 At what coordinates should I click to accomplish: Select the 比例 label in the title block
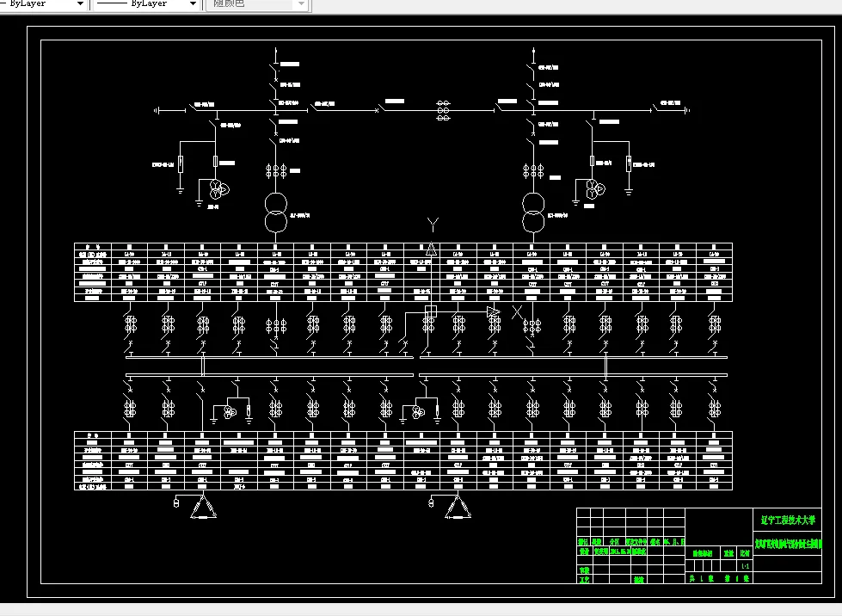745,553
